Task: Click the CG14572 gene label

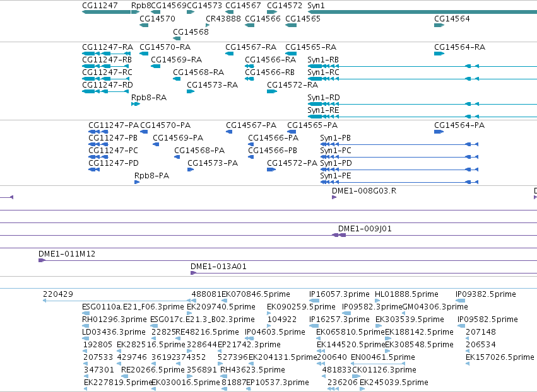Action: pyautogui.click(x=285, y=6)
